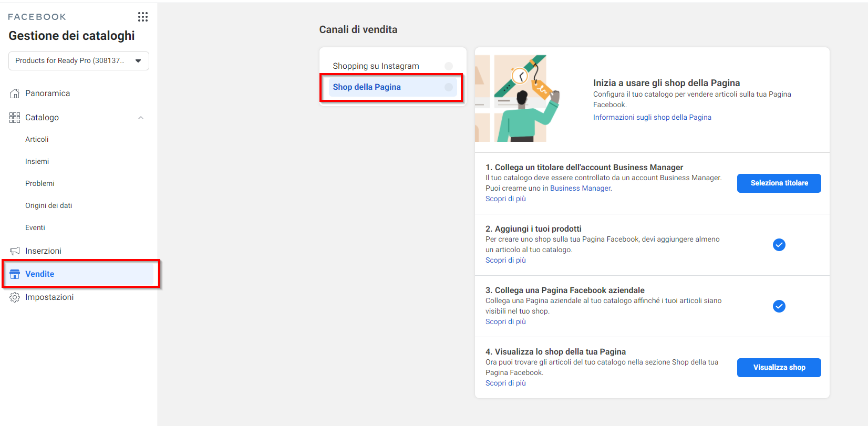Click the Impostazioni gear icon
The width and height of the screenshot is (868, 426).
tap(15, 297)
